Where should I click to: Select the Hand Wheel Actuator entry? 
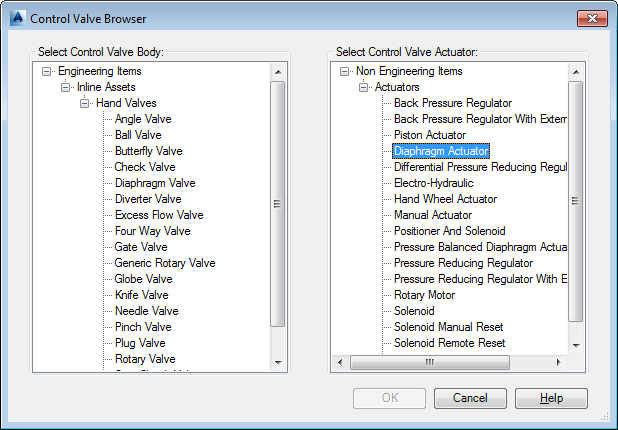(x=445, y=199)
